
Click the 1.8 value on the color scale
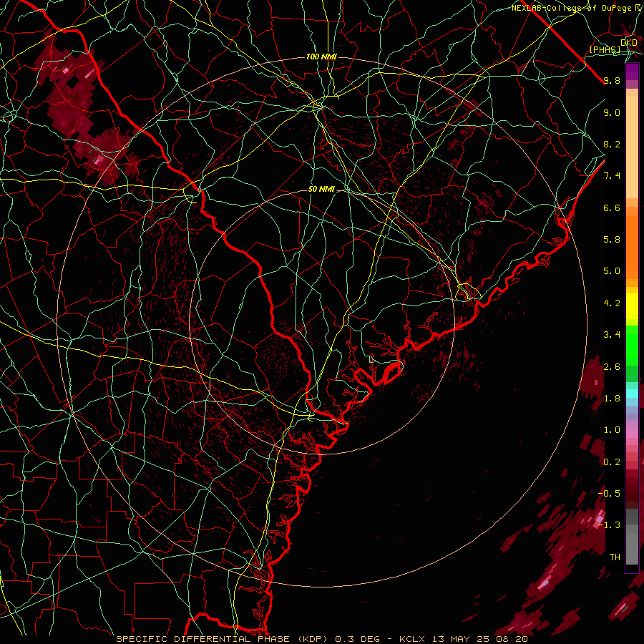point(612,399)
